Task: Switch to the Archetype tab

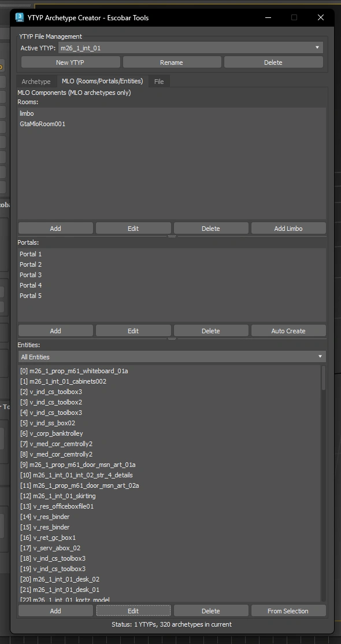Action: click(36, 82)
